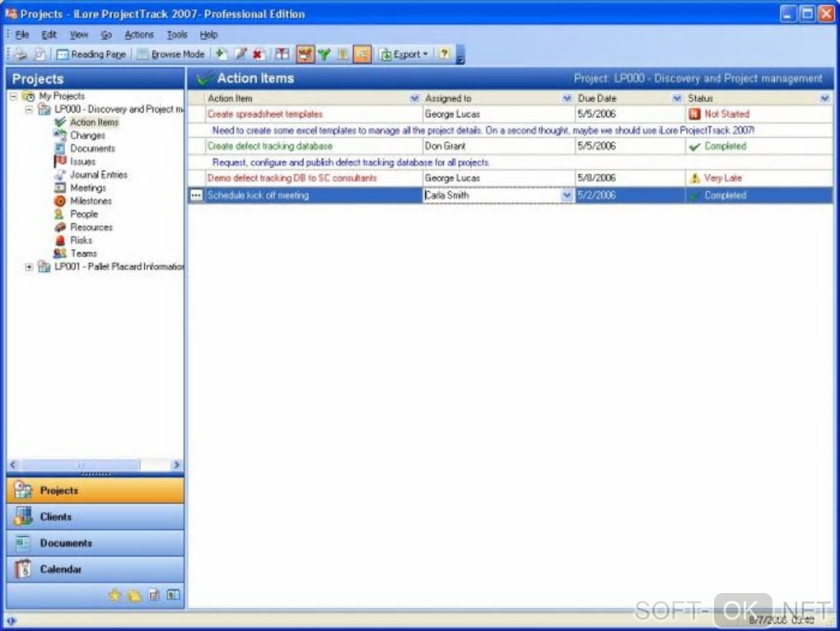Viewport: 840px width, 631px height.
Task: Click the pencil edit item icon
Action: pyautogui.click(x=240, y=54)
